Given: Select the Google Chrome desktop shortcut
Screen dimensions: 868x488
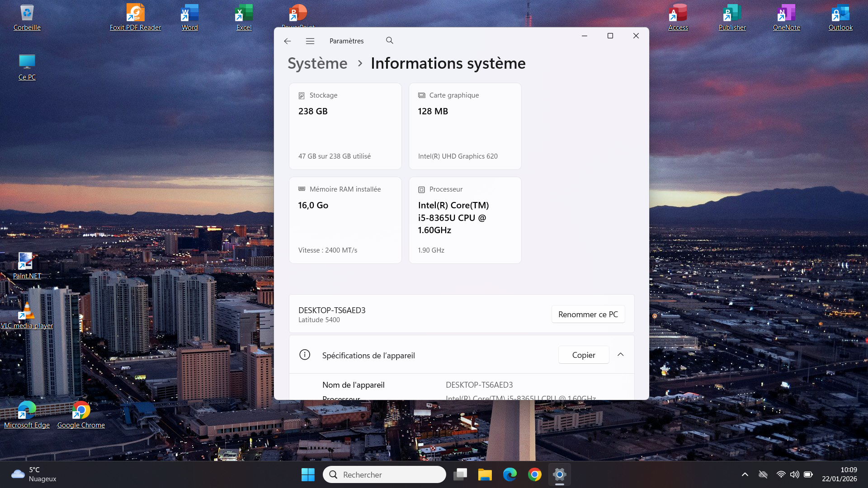Looking at the screenshot, I should (81, 416).
